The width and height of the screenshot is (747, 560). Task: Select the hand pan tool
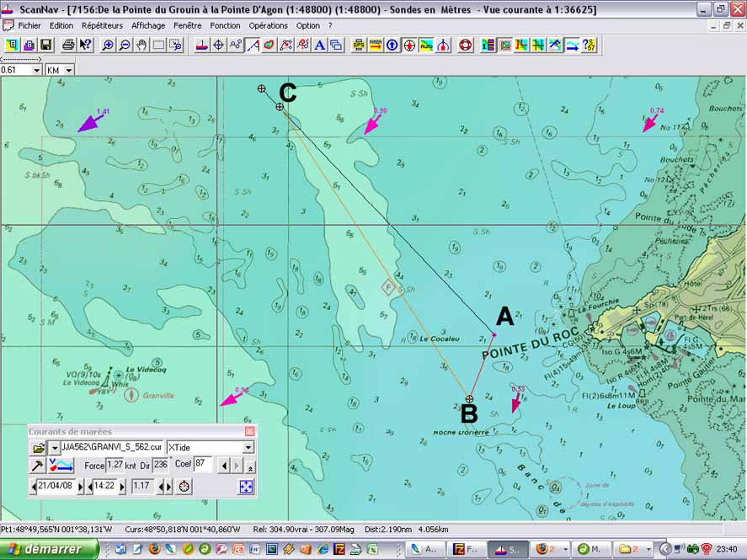(141, 45)
